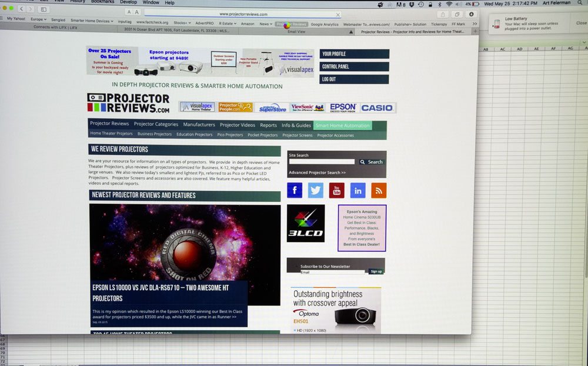
Task: Click the newsletter Sign up button
Action: point(376,271)
